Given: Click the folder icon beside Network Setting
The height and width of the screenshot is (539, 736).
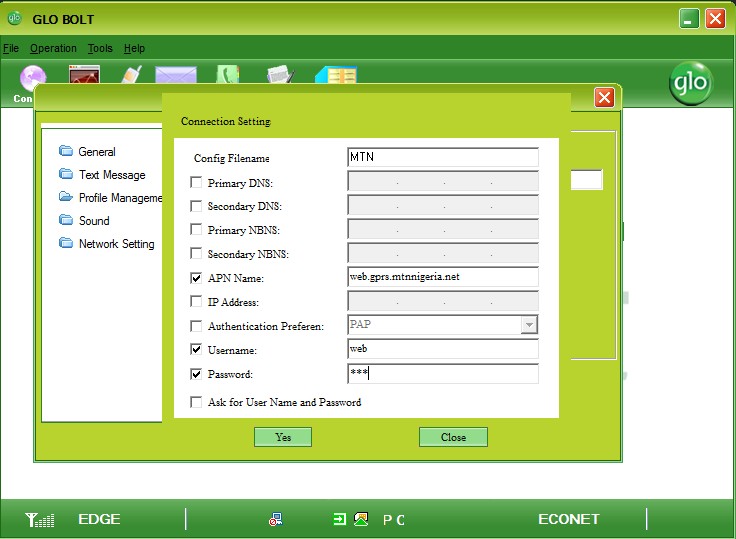Looking at the screenshot, I should point(66,243).
